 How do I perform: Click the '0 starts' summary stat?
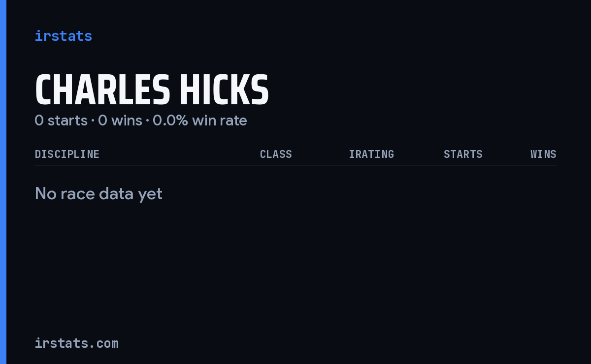[61, 121]
